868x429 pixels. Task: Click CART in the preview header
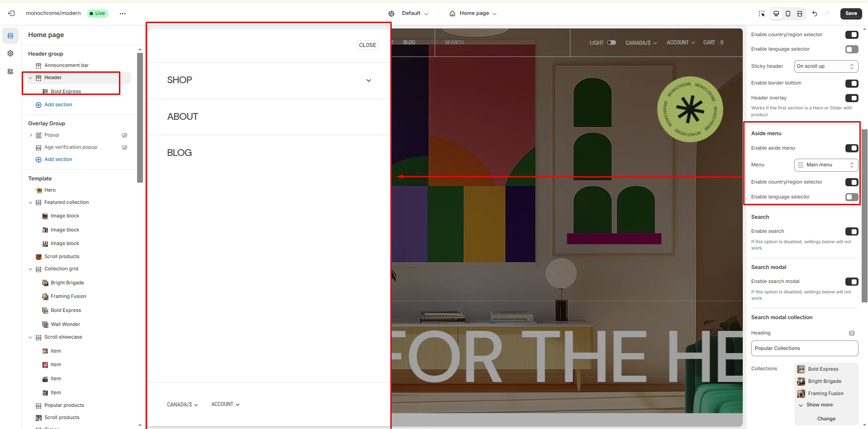[709, 42]
